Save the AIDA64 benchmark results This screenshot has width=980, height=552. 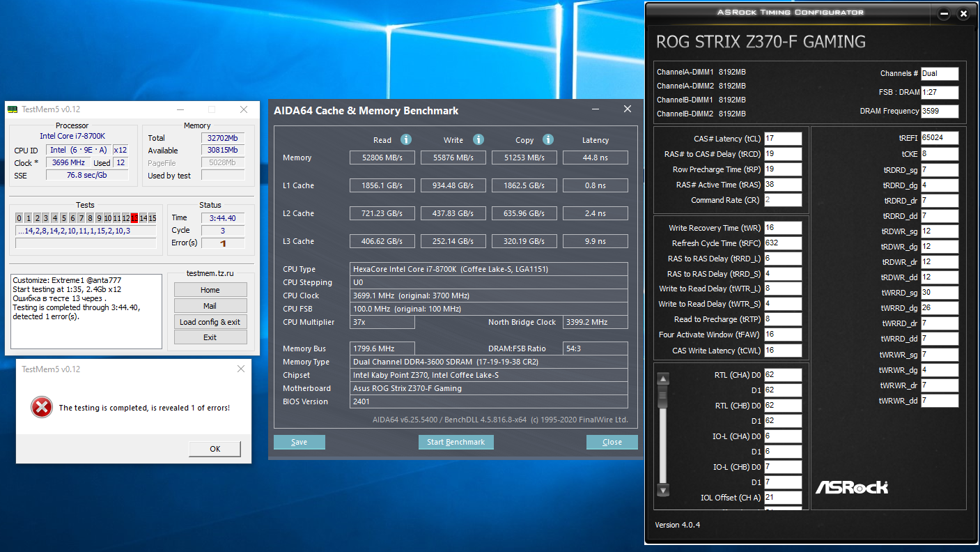point(300,442)
